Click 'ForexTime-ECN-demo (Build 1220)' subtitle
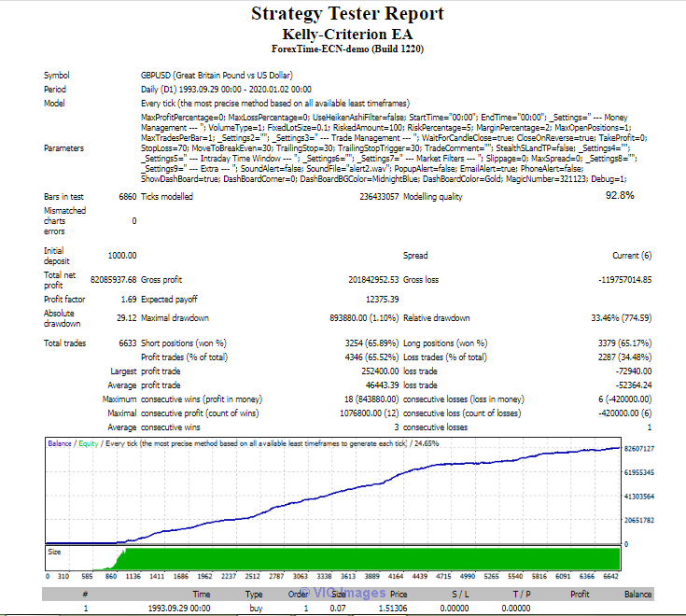The image size is (686, 616). (347, 49)
